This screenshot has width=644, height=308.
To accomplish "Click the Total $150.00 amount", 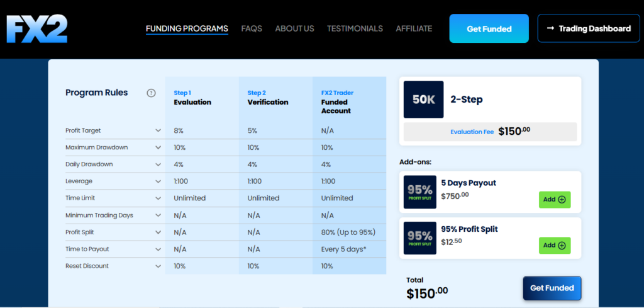I will 427,293.
